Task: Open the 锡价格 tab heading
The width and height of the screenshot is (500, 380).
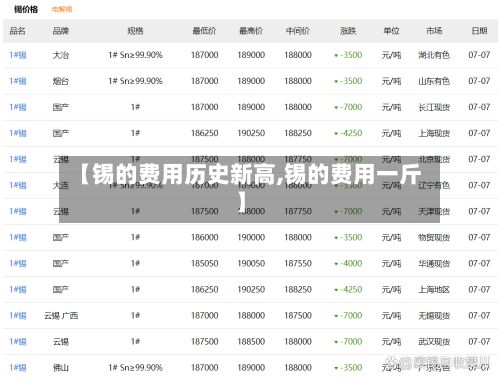Action: point(26,9)
